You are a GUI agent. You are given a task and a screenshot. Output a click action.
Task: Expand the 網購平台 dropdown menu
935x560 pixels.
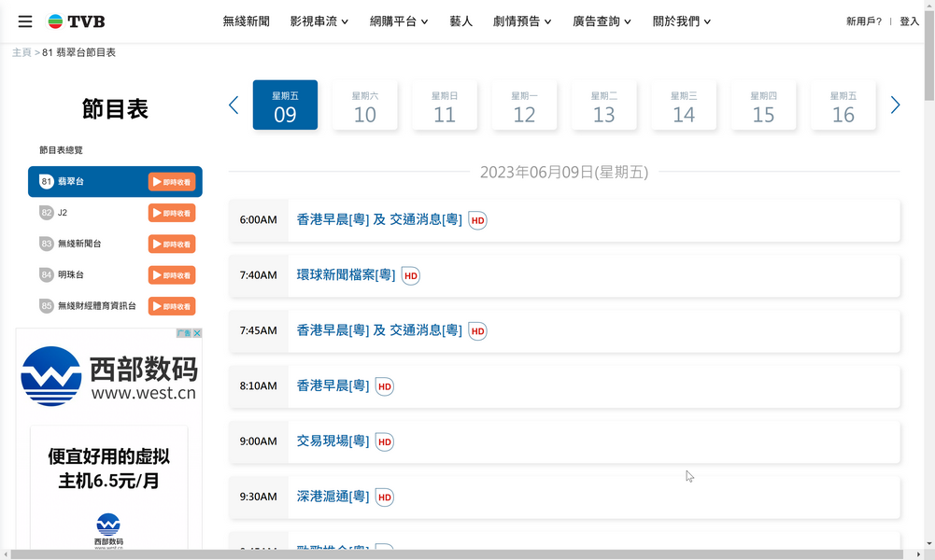pos(399,21)
